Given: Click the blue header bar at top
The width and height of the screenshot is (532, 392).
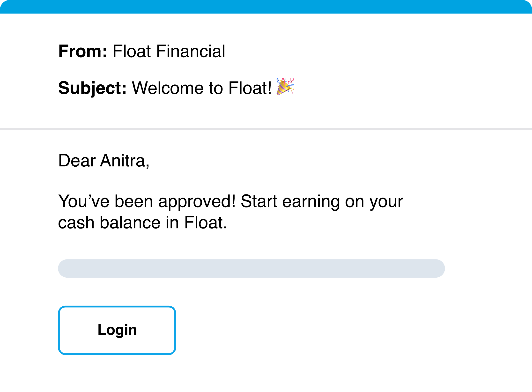Looking at the screenshot, I should click(266, 7).
